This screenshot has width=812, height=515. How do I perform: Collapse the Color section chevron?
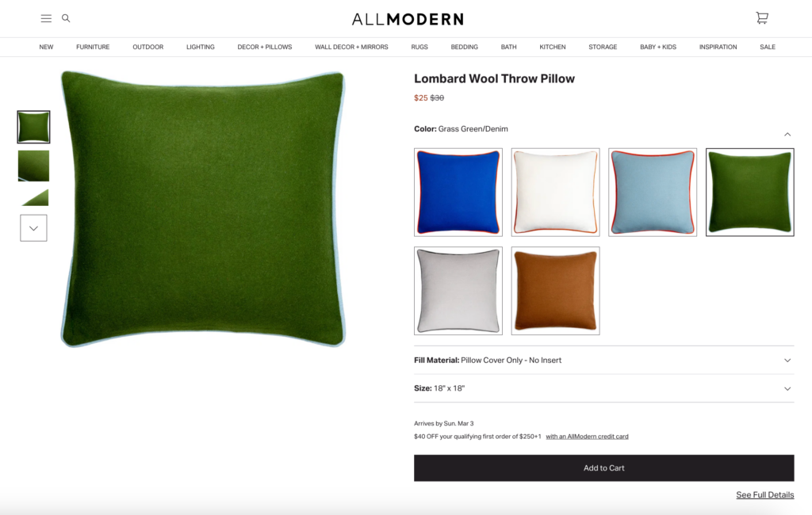point(787,134)
